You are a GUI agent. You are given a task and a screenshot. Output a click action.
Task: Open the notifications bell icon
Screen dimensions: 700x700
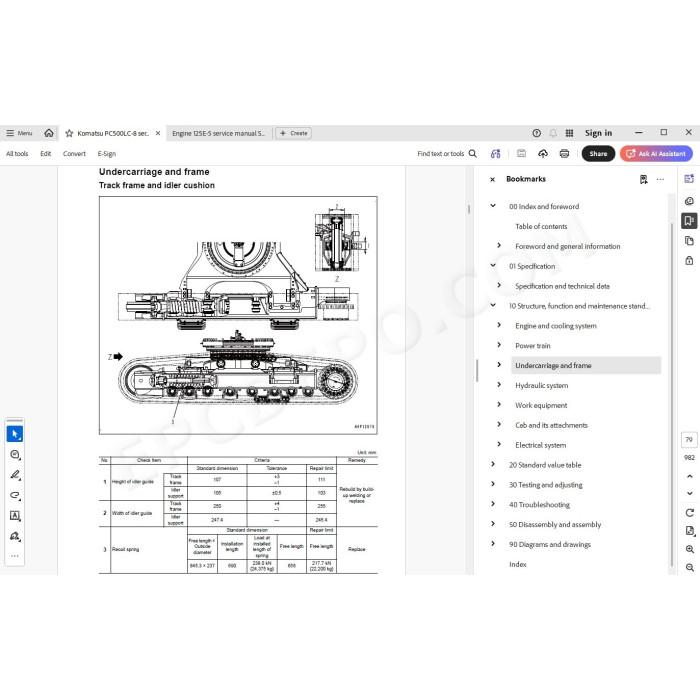tap(553, 133)
